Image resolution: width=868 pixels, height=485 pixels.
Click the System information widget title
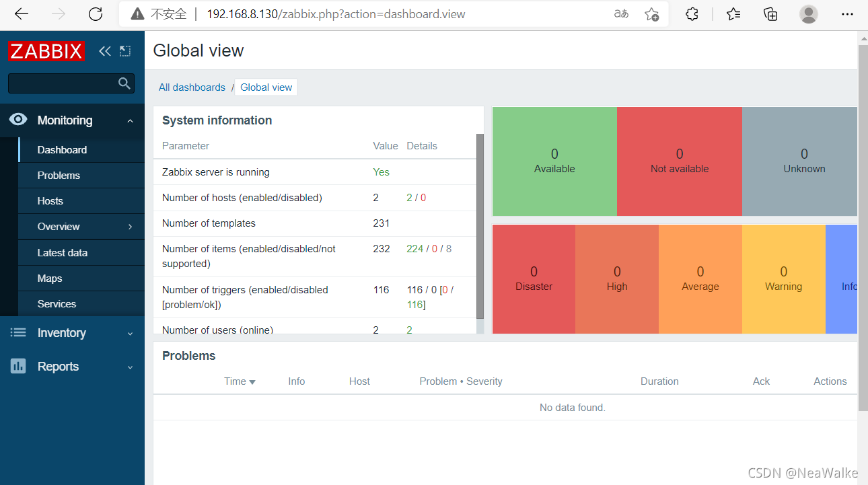pos(217,120)
